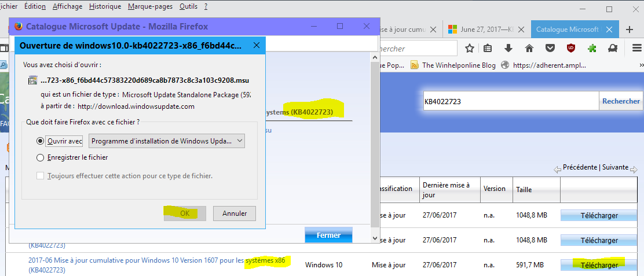Open the Outils menu
Screen dimensions: 644x276
[189, 6]
